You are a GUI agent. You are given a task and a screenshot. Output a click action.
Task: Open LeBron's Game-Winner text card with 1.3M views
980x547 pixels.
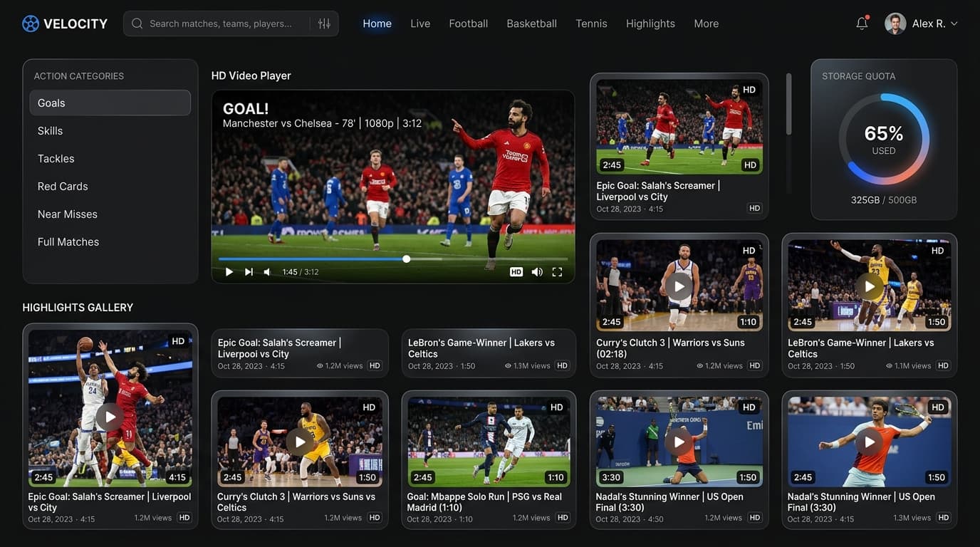coord(489,353)
